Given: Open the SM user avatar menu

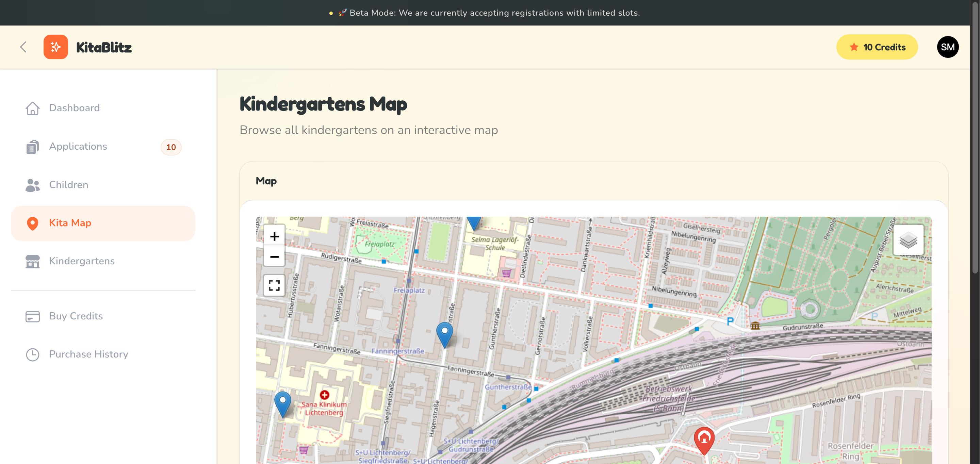Looking at the screenshot, I should pyautogui.click(x=947, y=47).
